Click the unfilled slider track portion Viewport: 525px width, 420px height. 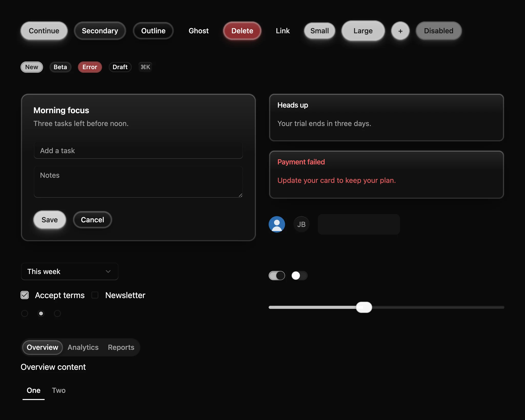click(x=438, y=307)
